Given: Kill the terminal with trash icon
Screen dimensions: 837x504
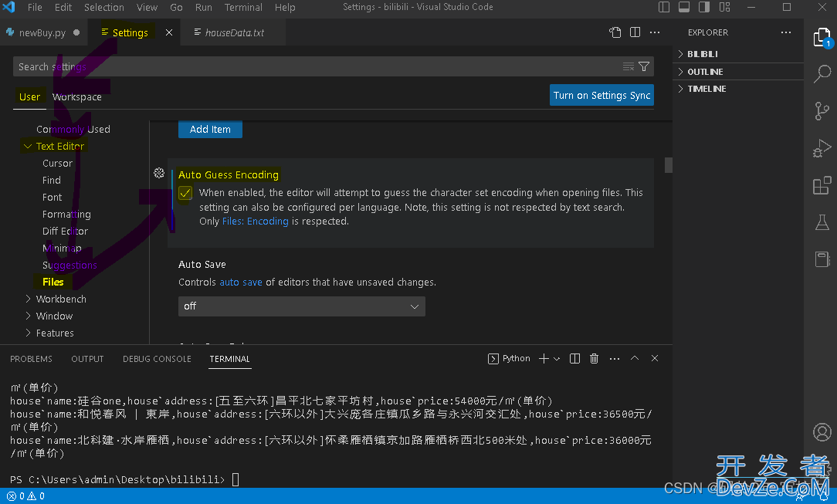Looking at the screenshot, I should 594,358.
